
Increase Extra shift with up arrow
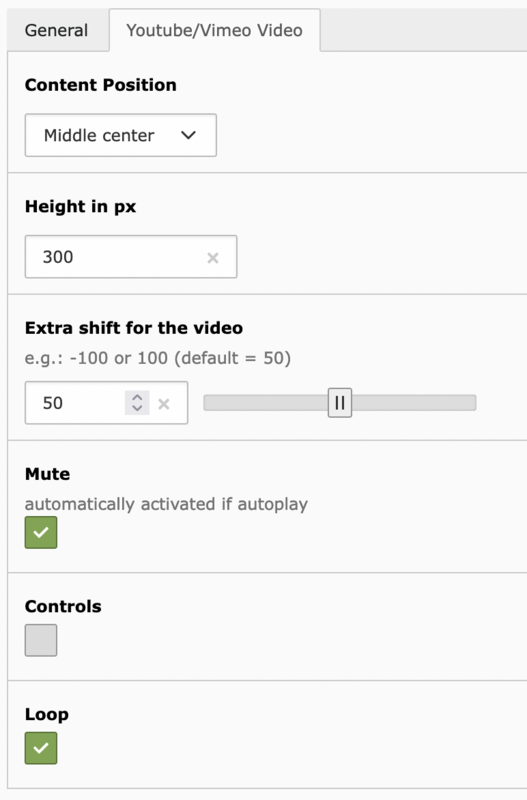point(137,397)
